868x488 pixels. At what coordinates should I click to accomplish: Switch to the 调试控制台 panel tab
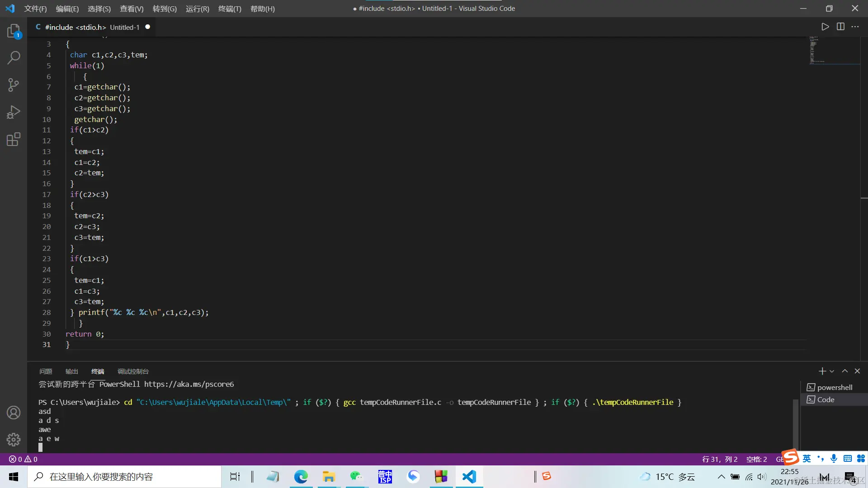coord(133,371)
